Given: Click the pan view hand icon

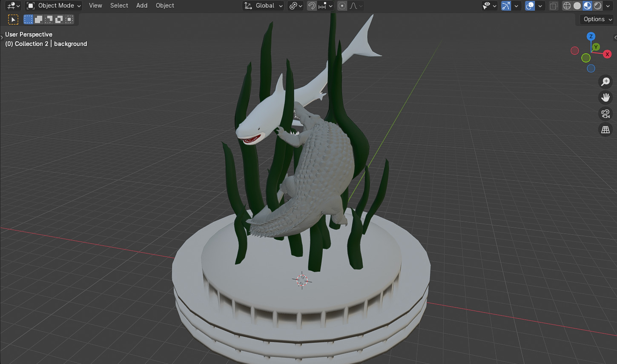Looking at the screenshot, I should (605, 97).
